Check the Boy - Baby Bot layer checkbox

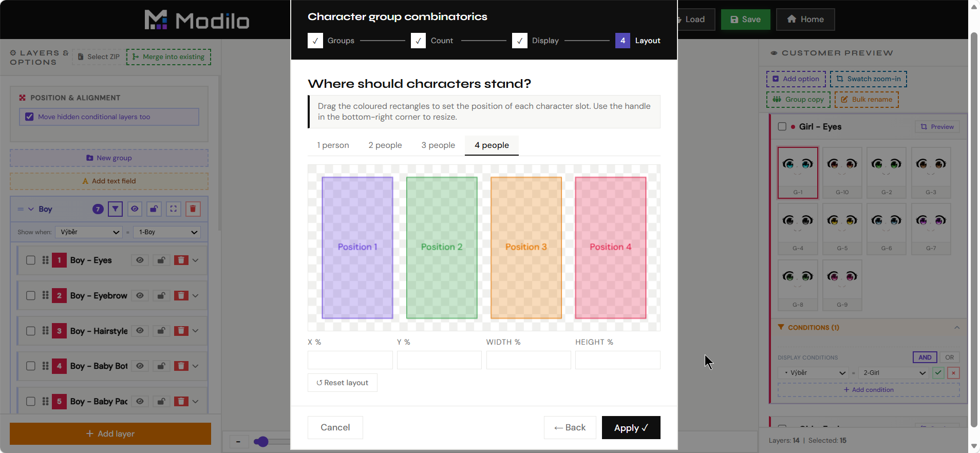31,366
